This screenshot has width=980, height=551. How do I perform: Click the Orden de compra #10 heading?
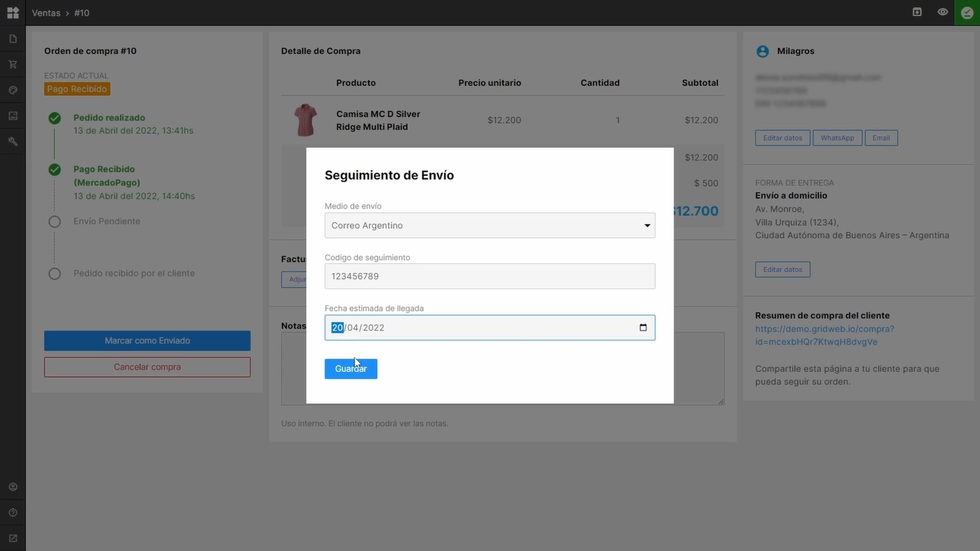90,51
